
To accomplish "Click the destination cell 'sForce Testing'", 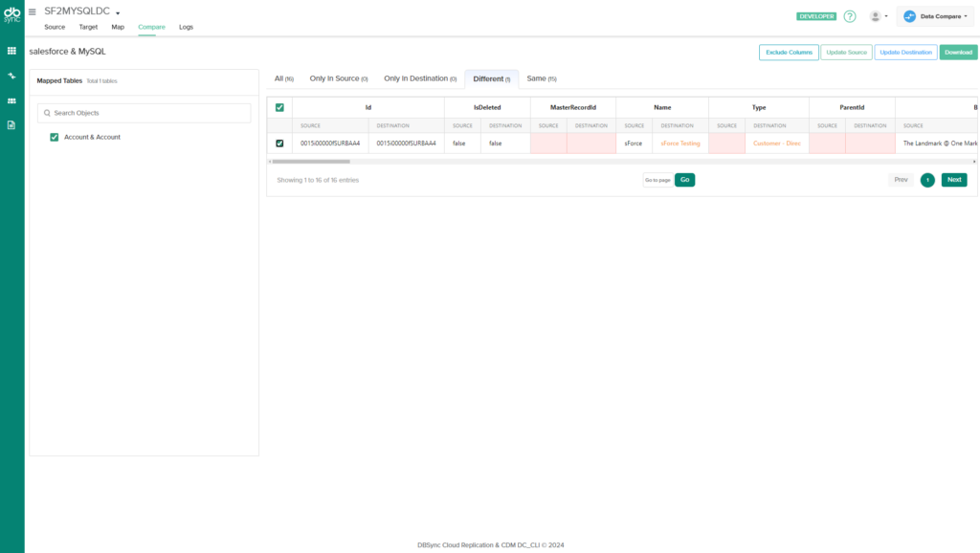I will coord(680,144).
